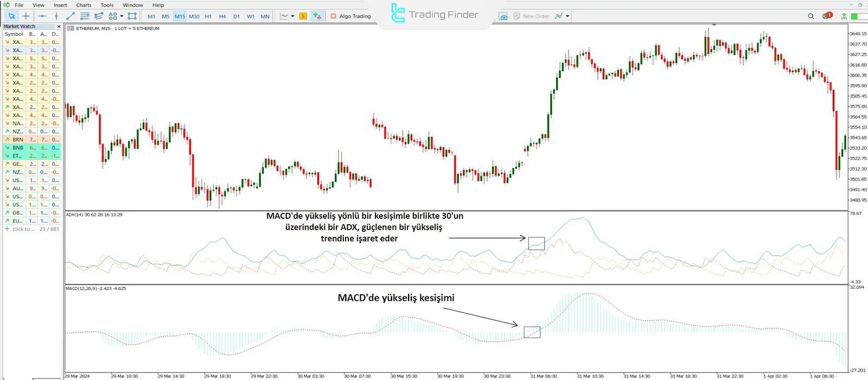Select the GE... symbol row
The image size is (868, 380).
[32, 164]
